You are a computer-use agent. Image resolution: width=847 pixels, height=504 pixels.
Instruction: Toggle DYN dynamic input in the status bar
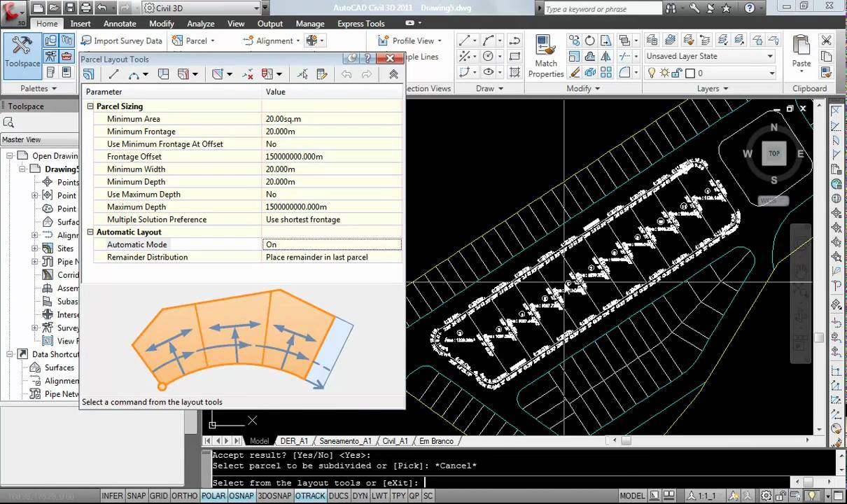(x=360, y=496)
